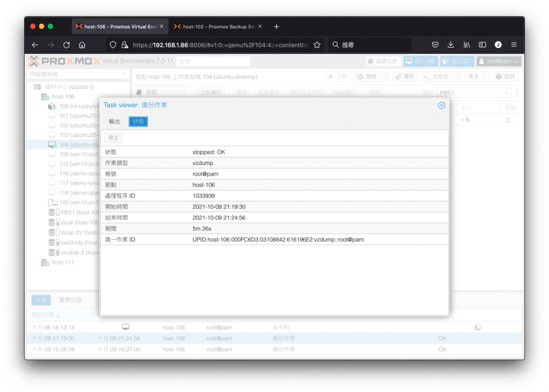Click the UPID unique task ID value
The width and height of the screenshot is (549, 392).
279,239
